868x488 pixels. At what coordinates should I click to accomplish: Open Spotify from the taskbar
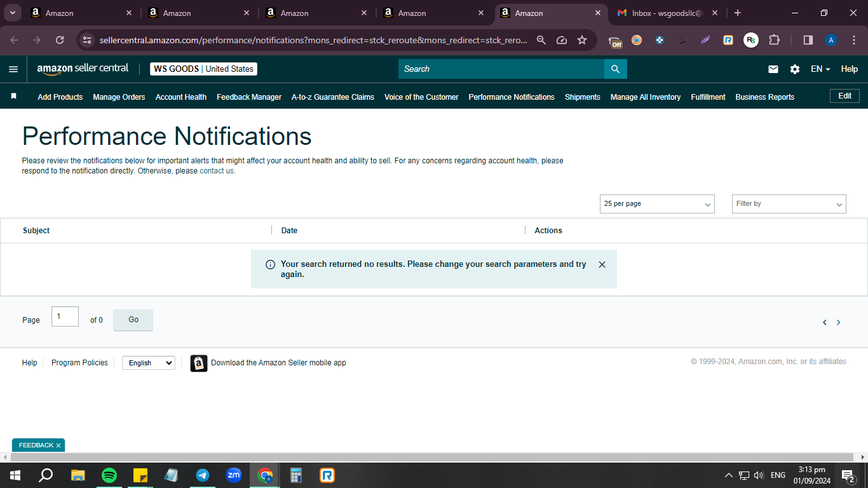point(109,475)
